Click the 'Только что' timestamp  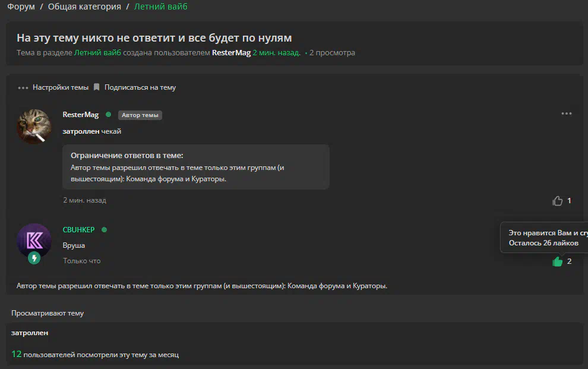[x=82, y=261]
